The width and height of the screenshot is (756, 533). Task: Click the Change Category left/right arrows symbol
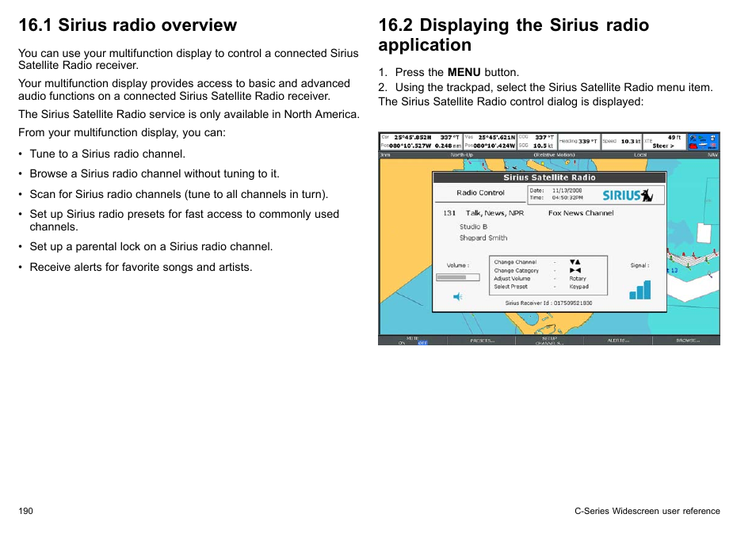point(575,270)
